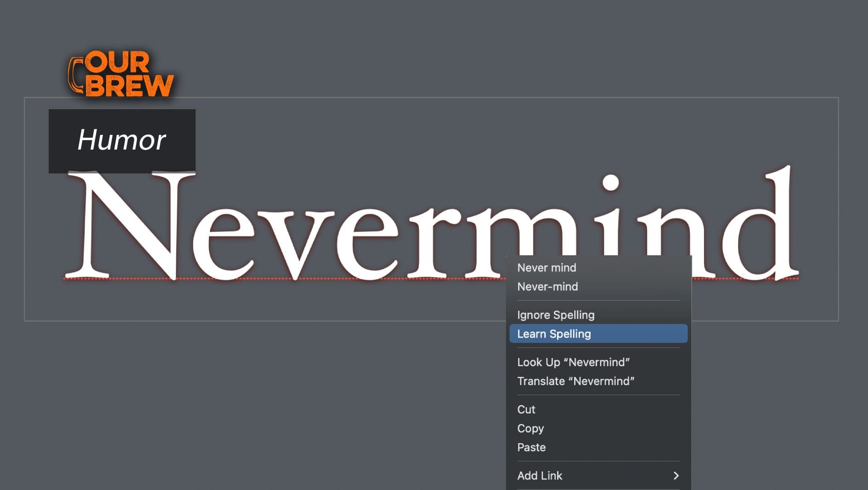Copy "Nevermind" using the context menu
This screenshot has width=868, height=490.
[x=531, y=429]
